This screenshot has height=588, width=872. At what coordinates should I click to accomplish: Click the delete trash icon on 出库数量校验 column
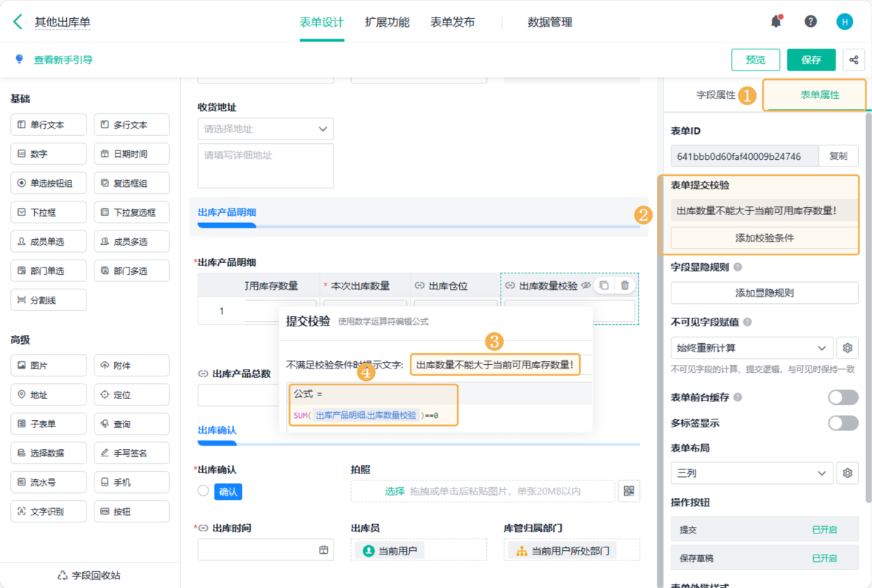click(x=624, y=286)
